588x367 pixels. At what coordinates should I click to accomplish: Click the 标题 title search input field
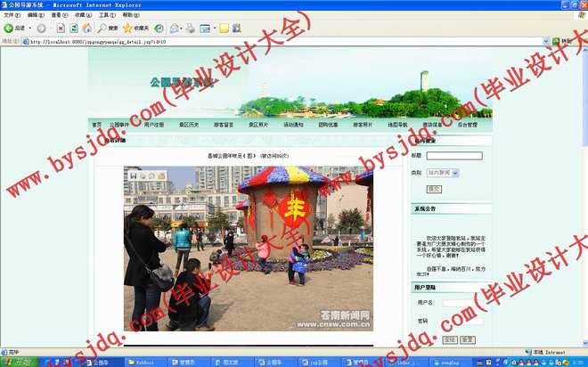click(x=454, y=156)
